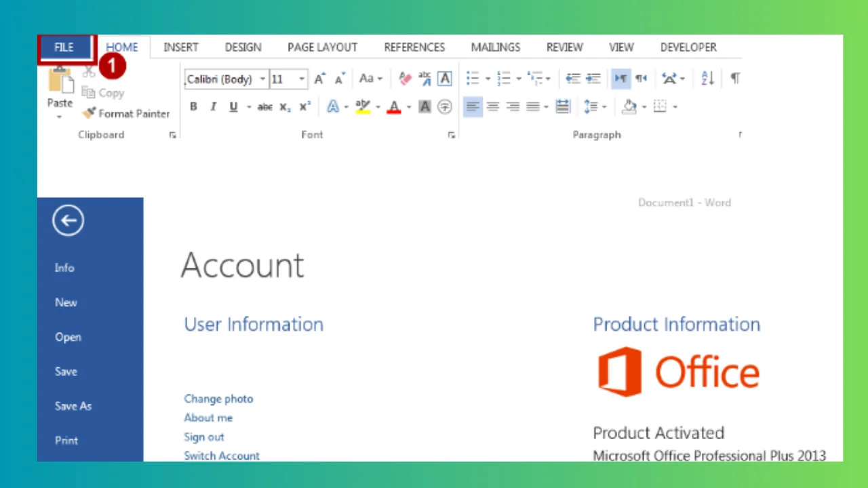The image size is (868, 488).
Task: Toggle Underline formatting
Action: [x=233, y=106]
